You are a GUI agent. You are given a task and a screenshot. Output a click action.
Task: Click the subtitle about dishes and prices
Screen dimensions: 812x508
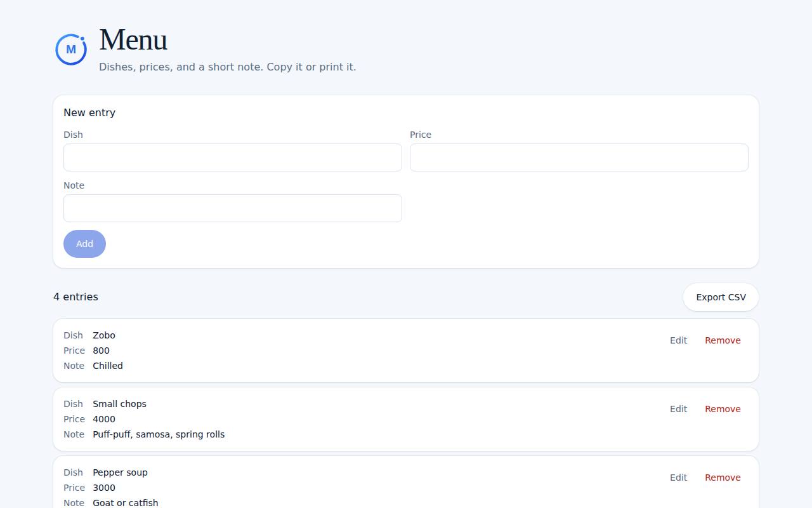tap(228, 67)
